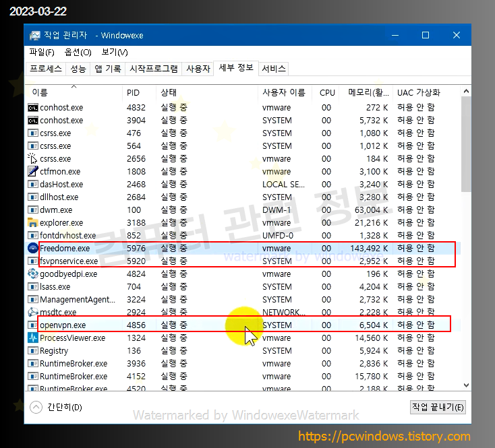Screen dimensions: 495x448
Task: Click the RuntimeBroker.exe icon for PID 3936
Action: point(33,364)
